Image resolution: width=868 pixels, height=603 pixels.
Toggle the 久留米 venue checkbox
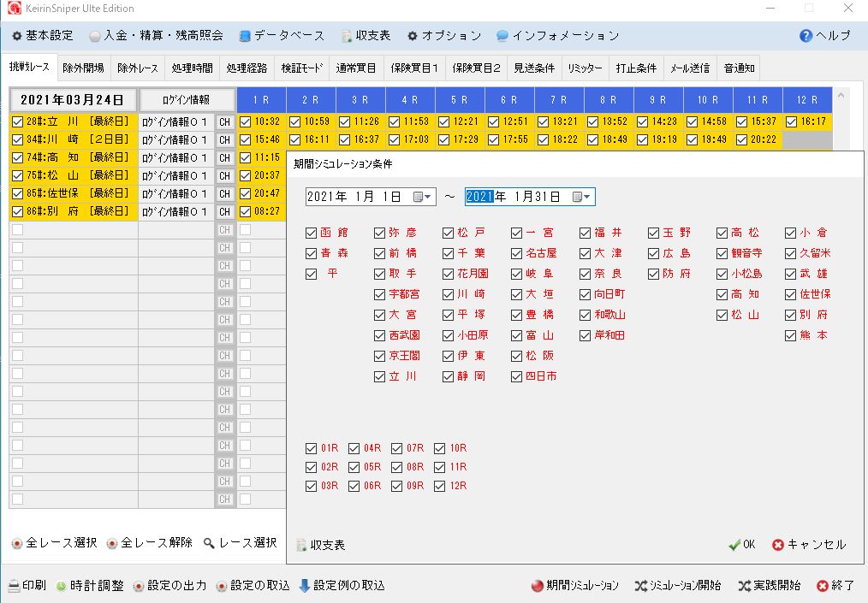click(x=790, y=254)
